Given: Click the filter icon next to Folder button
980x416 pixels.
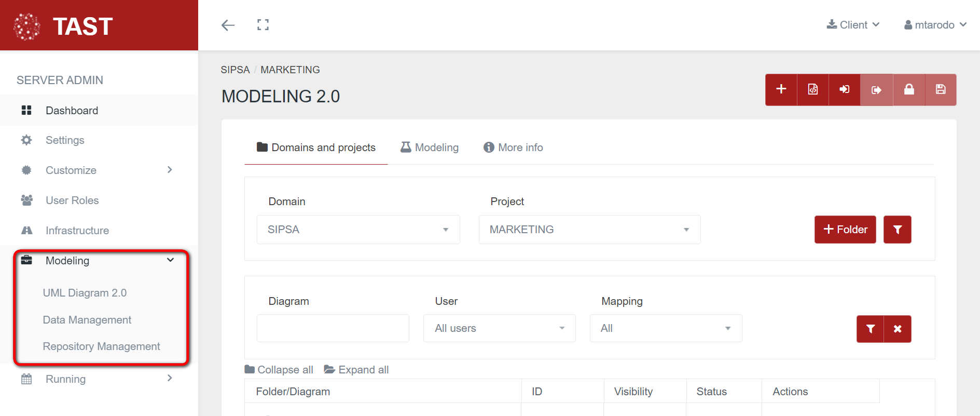Looking at the screenshot, I should point(897,230).
